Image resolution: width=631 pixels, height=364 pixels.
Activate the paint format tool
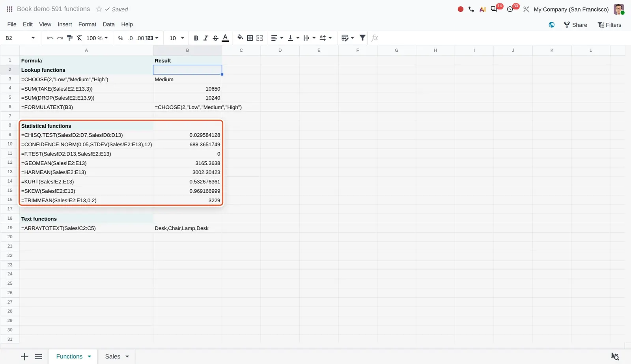point(70,38)
